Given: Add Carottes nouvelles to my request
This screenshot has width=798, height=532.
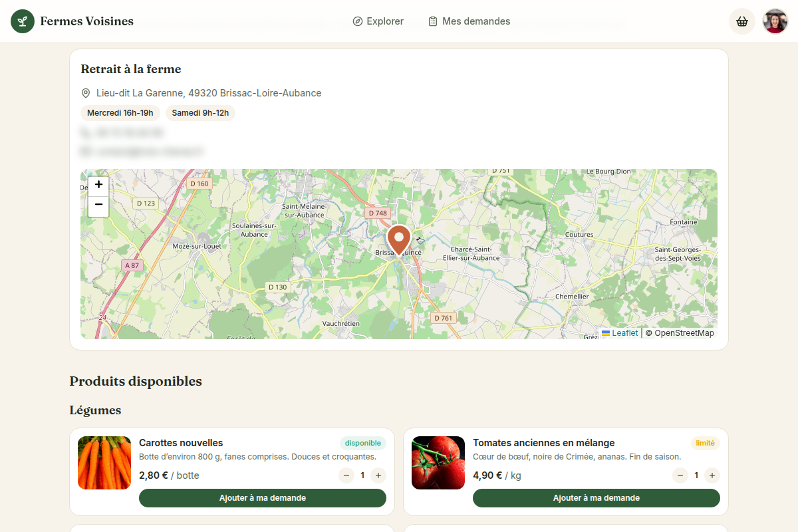Looking at the screenshot, I should 263,498.
